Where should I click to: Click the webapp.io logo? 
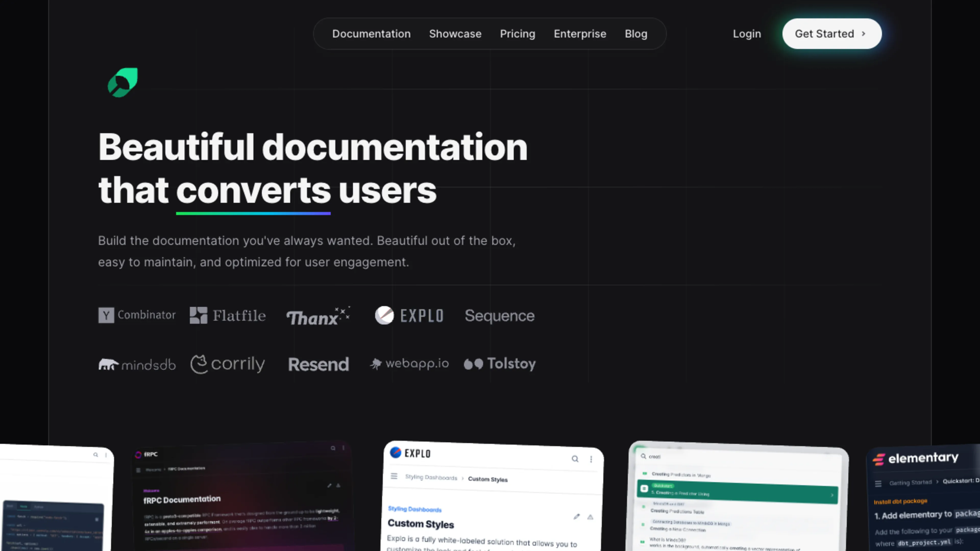tap(409, 364)
